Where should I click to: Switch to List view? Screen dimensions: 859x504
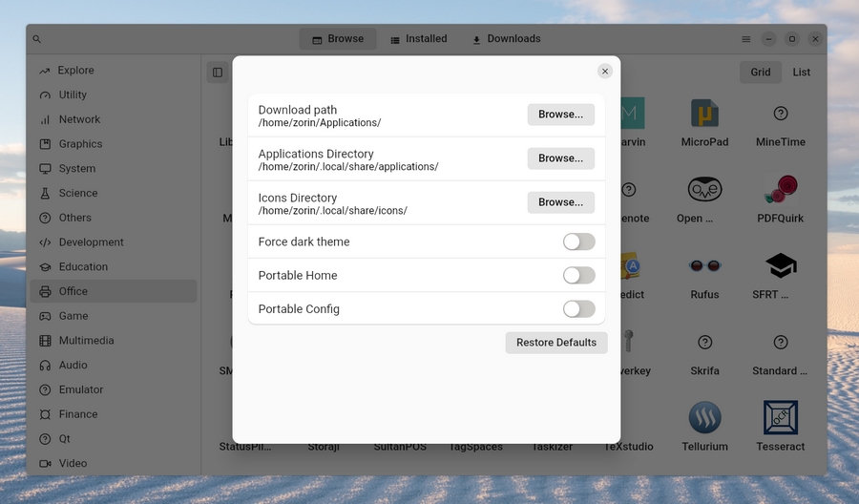pos(801,73)
